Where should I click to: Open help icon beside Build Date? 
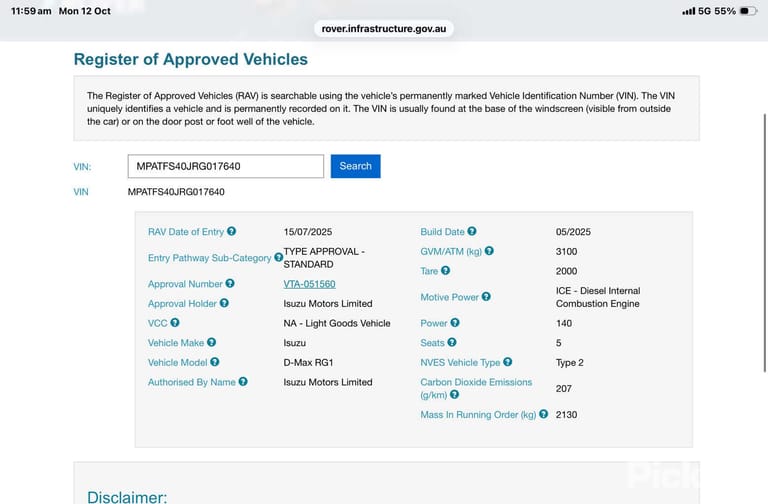point(472,231)
